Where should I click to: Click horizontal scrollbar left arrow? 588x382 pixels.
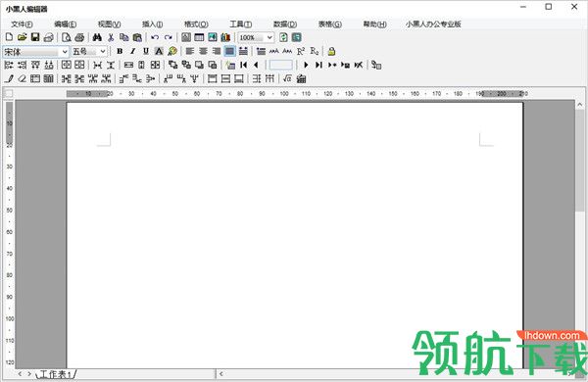[221, 374]
